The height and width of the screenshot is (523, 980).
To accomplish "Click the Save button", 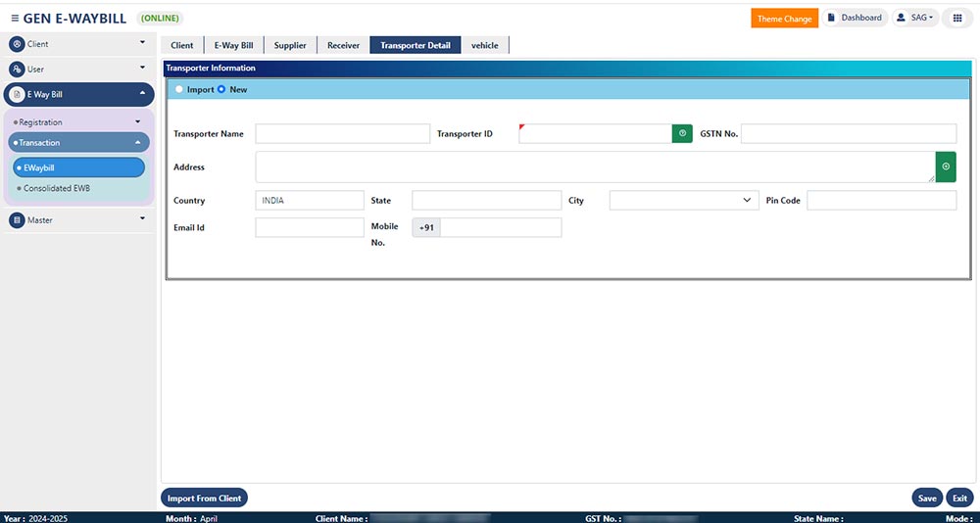I will point(926,499).
